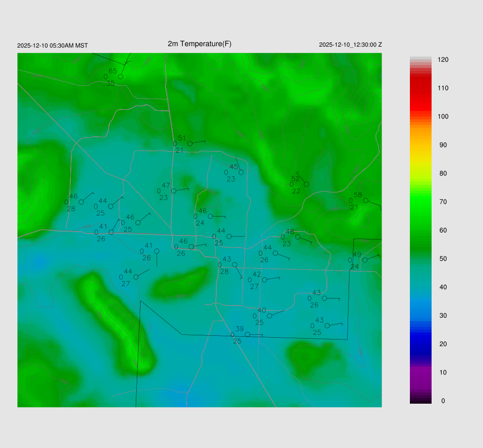This screenshot has width=483, height=448.
Task: Select the station marker with 51 and 21
Action: (190, 143)
